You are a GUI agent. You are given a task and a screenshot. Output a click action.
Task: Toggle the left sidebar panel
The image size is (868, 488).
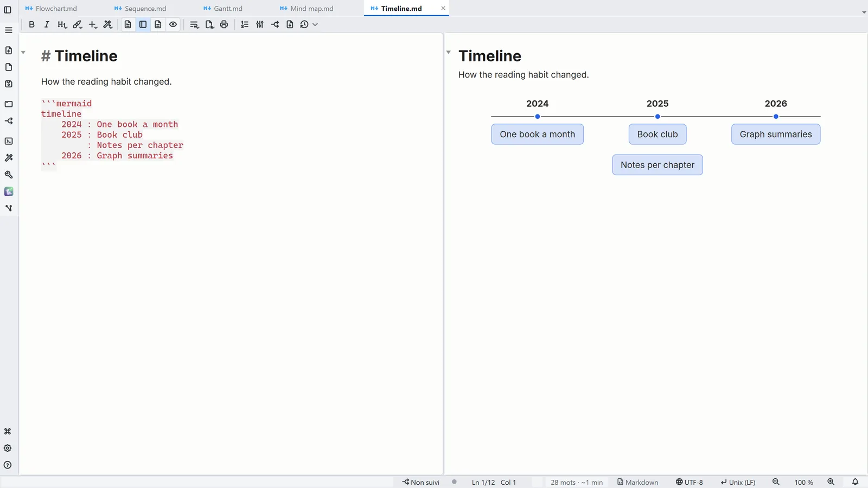(x=8, y=10)
